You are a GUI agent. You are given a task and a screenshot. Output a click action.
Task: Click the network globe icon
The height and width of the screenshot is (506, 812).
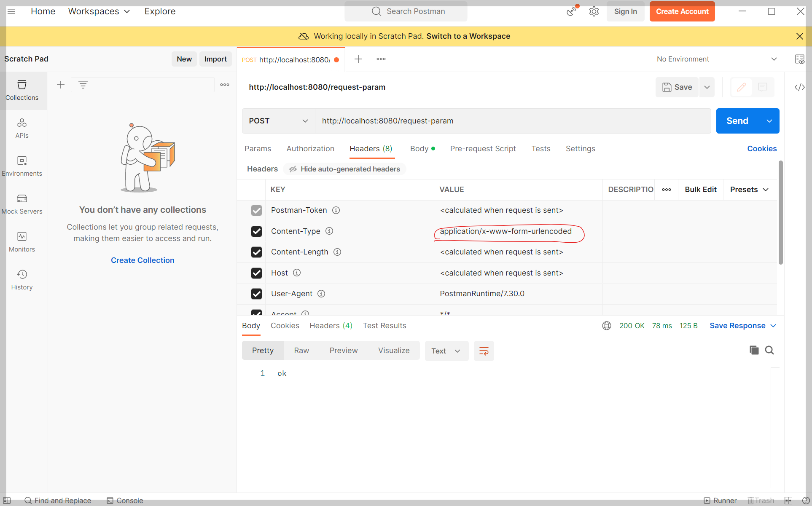click(x=607, y=326)
